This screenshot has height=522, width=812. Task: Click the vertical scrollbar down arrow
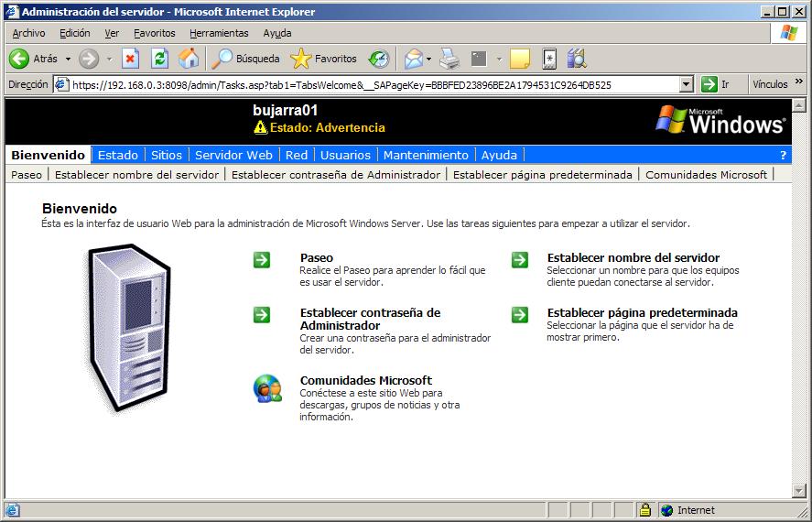point(799,491)
